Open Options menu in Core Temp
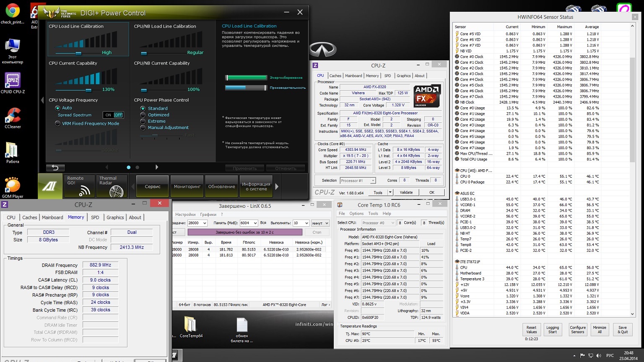 click(356, 213)
